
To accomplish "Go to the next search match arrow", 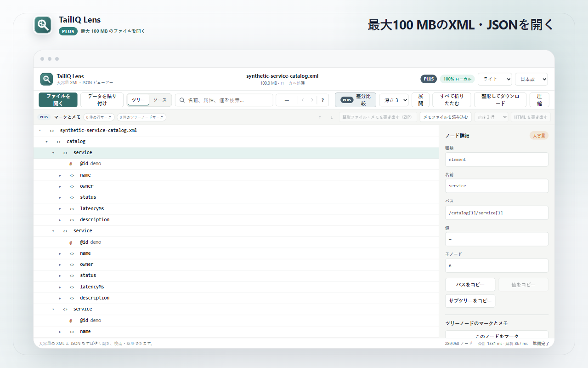I will 312,100.
